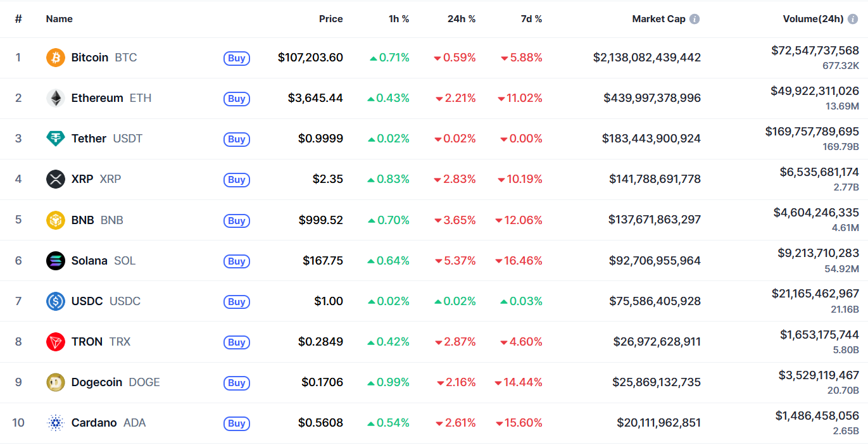
Task: Click Buy button in Cardano row
Action: pyautogui.click(x=237, y=423)
